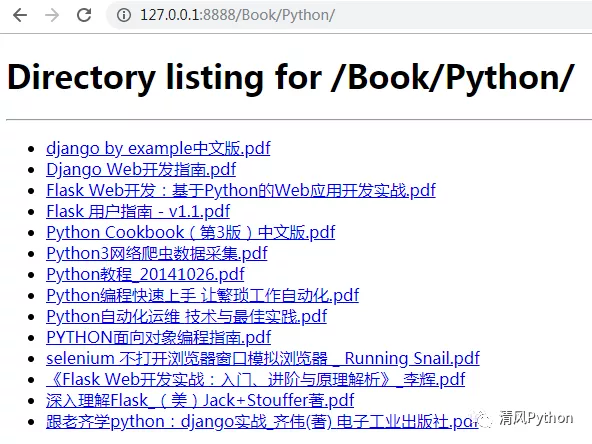Open 《Flask Web开发实战》李辉.pdf link

click(x=256, y=379)
